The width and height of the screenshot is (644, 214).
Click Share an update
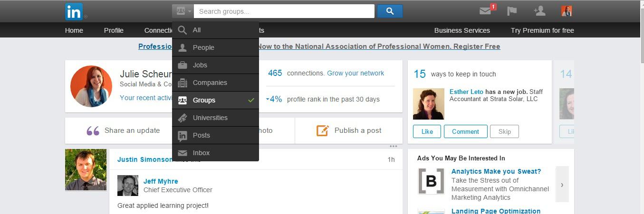132,130
